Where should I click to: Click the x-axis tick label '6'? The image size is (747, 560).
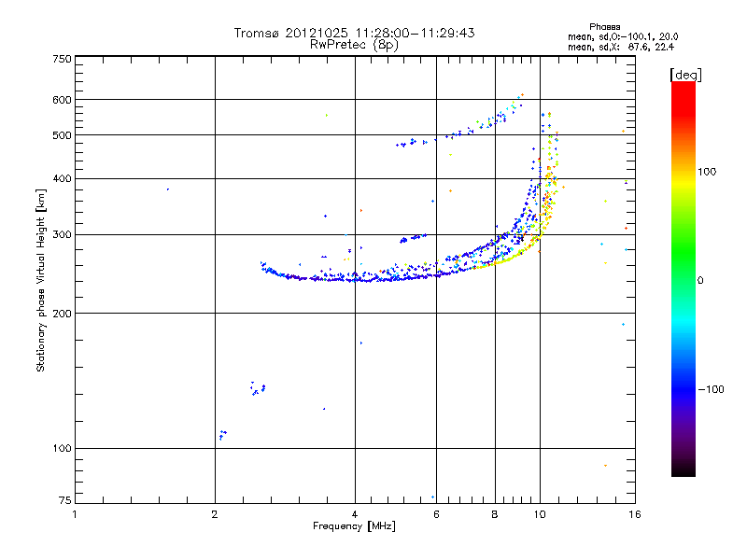tap(436, 514)
